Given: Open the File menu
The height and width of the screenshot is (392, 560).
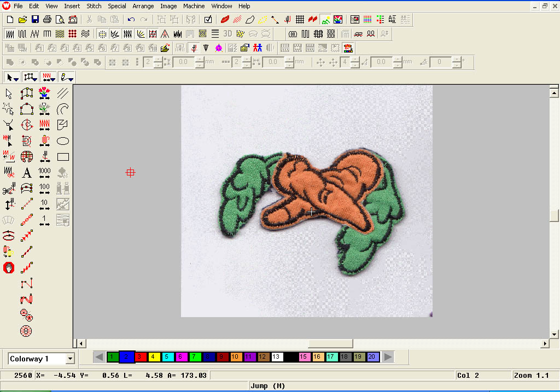Looking at the screenshot, I should coord(18,6).
